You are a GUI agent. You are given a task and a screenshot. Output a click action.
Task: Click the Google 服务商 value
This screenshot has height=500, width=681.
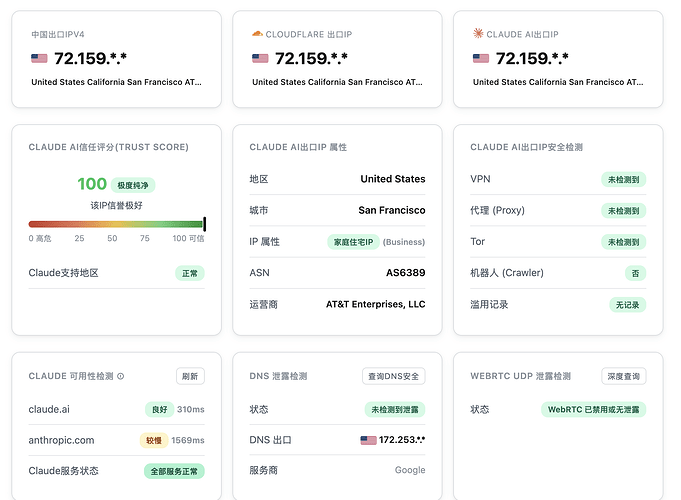pos(410,470)
